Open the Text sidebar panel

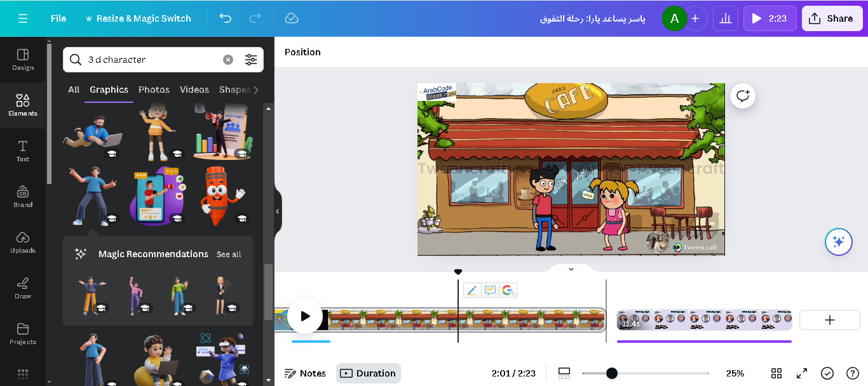(23, 151)
